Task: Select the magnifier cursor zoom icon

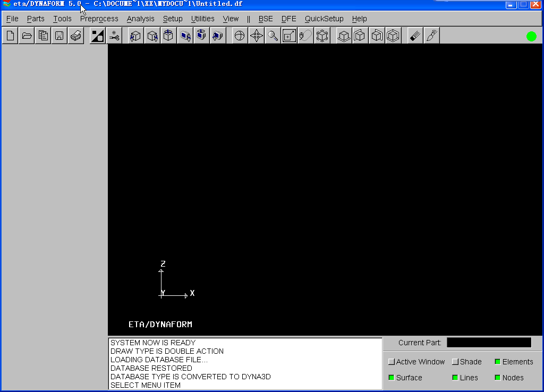Action: (273, 36)
